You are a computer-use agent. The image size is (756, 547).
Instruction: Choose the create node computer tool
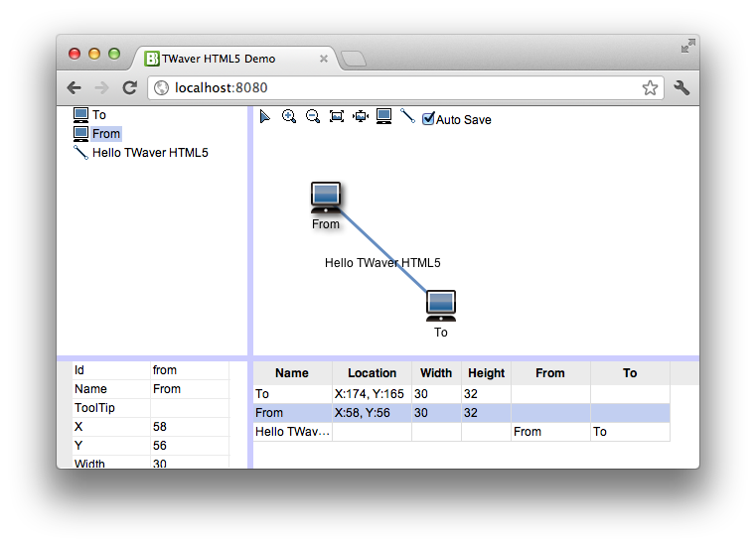pos(383,116)
